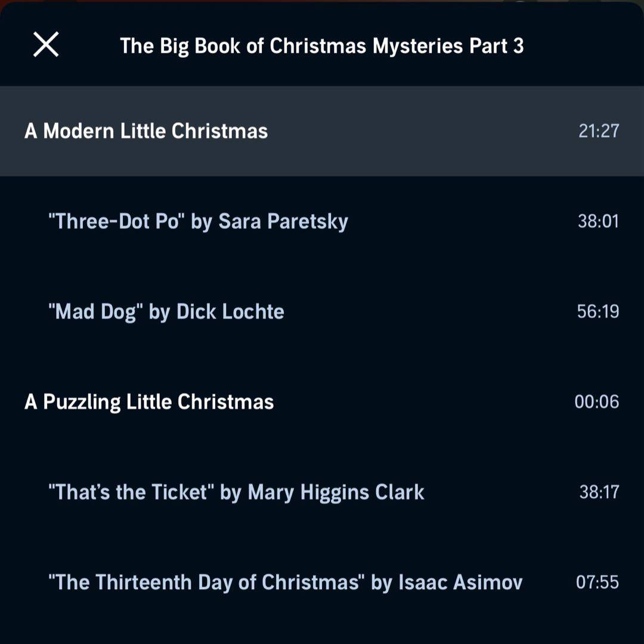Click on the name Mary Higgins Clark
This screenshot has width=644, height=644.
click(336, 493)
